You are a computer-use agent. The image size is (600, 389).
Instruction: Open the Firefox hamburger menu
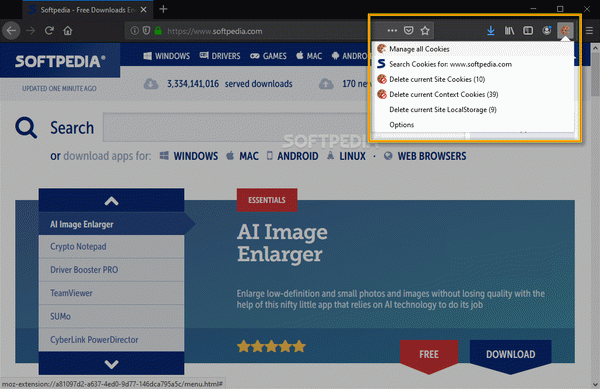pyautogui.click(x=589, y=31)
